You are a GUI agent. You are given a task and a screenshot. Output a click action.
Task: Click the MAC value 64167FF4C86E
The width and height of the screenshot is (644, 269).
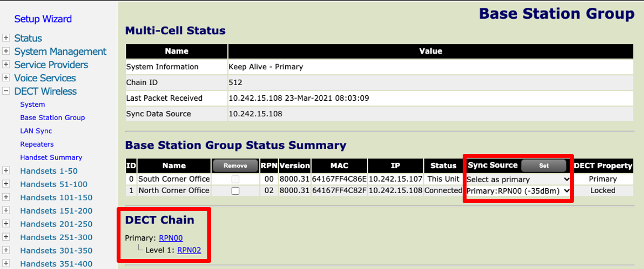click(339, 179)
